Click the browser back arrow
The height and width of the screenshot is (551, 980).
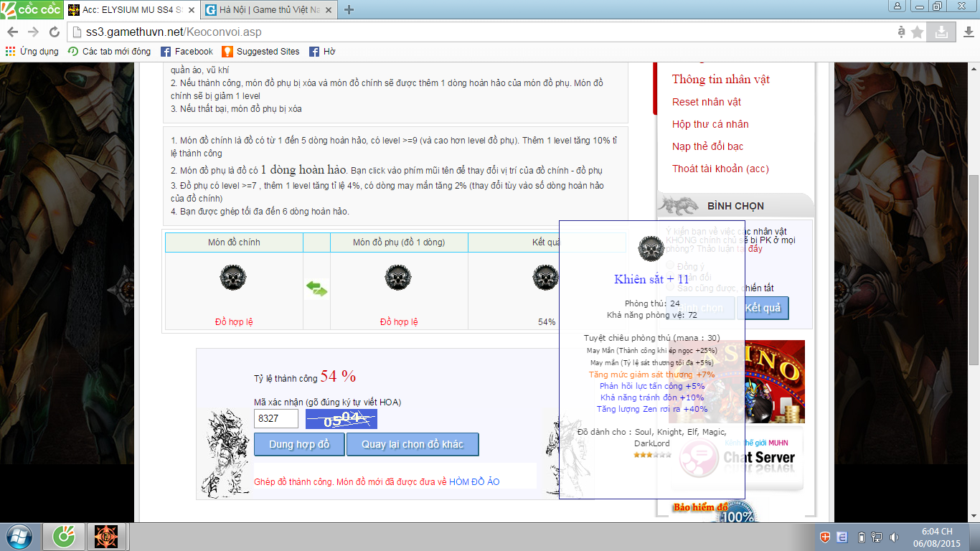click(x=12, y=32)
